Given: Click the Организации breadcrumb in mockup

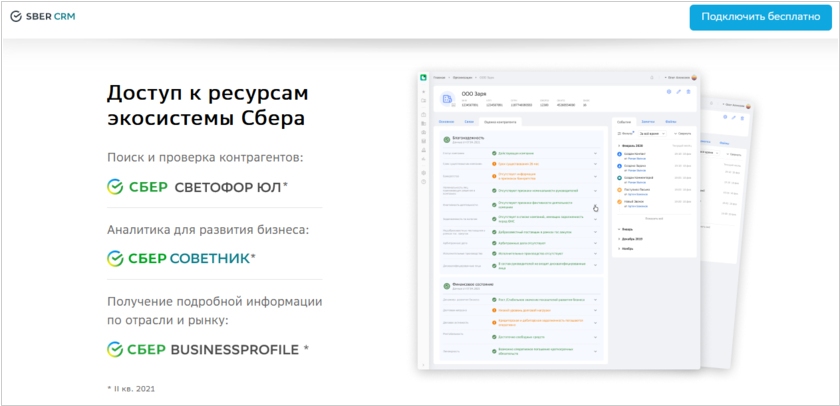Looking at the screenshot, I should pos(461,78).
